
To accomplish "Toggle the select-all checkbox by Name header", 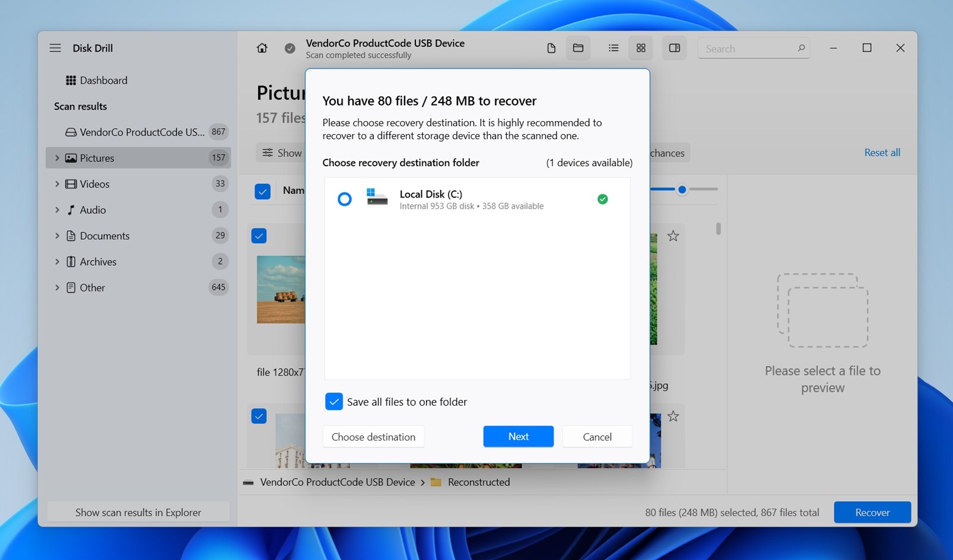I will pos(262,191).
